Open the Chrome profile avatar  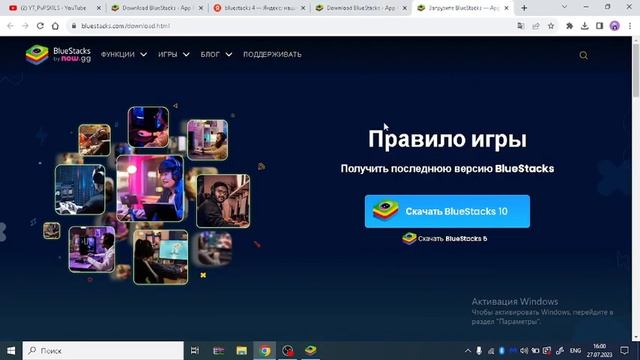coord(615,26)
